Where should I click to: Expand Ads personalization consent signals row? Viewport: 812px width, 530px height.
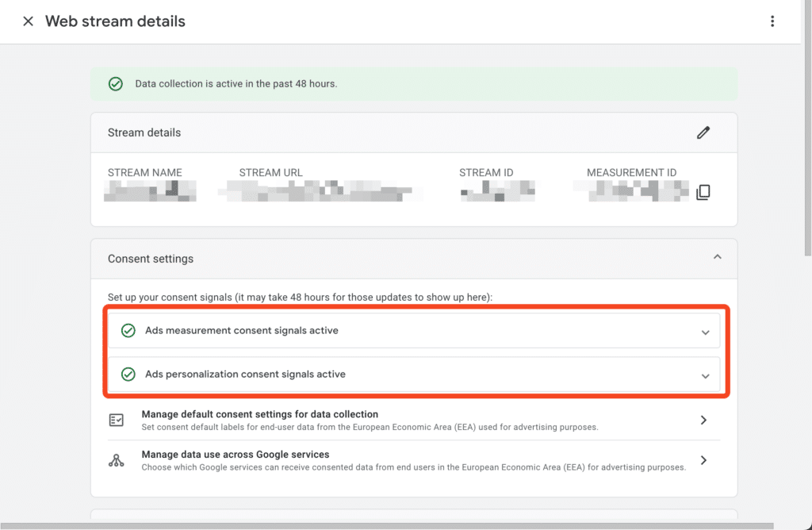(705, 376)
